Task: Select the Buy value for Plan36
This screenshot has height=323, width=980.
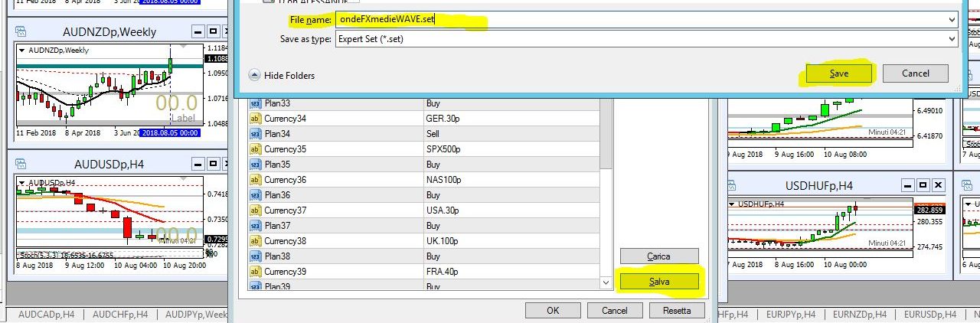Action: point(511,195)
